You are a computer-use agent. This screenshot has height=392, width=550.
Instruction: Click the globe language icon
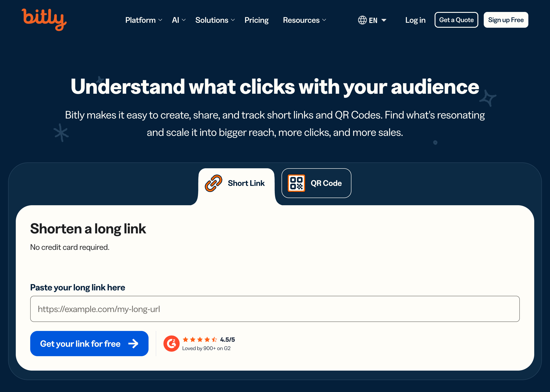point(362,20)
